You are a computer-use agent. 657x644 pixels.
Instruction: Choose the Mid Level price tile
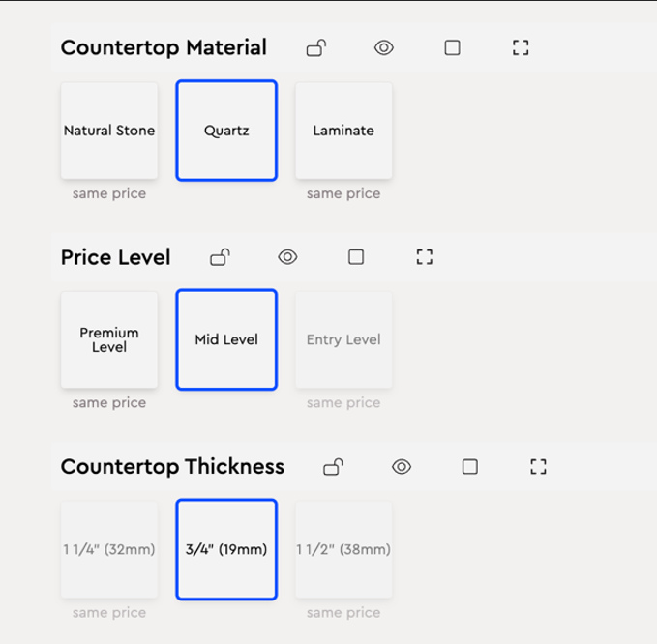[x=226, y=339]
